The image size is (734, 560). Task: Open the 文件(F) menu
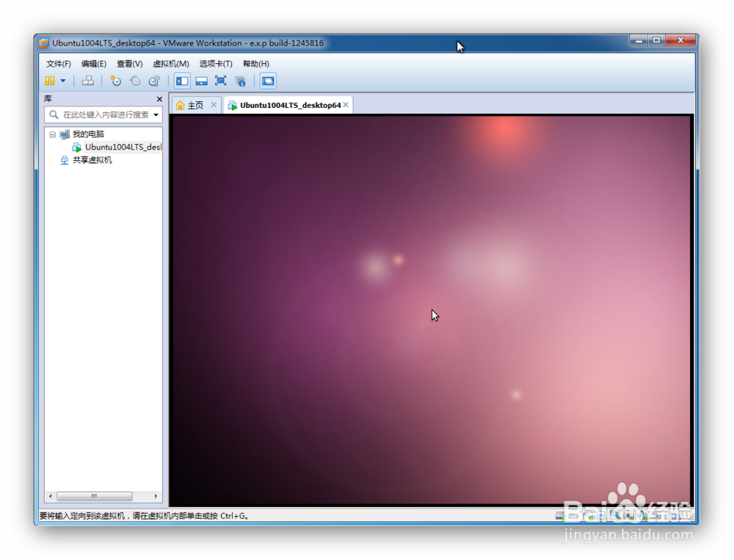[58, 64]
